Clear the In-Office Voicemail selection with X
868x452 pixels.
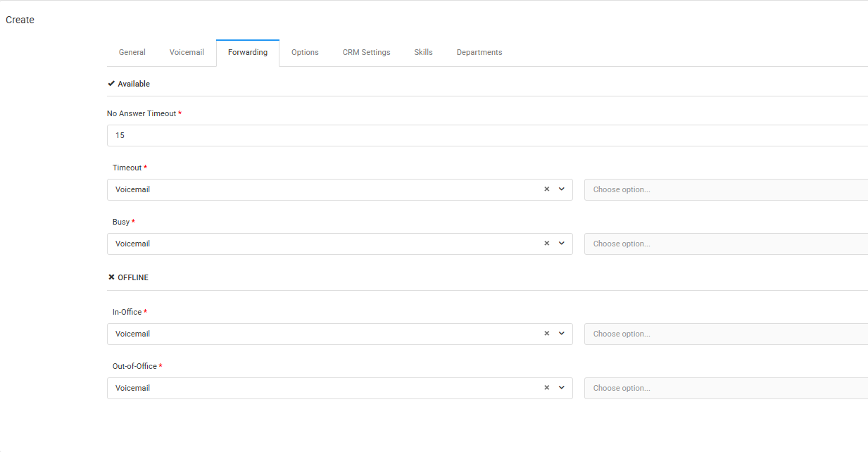546,334
